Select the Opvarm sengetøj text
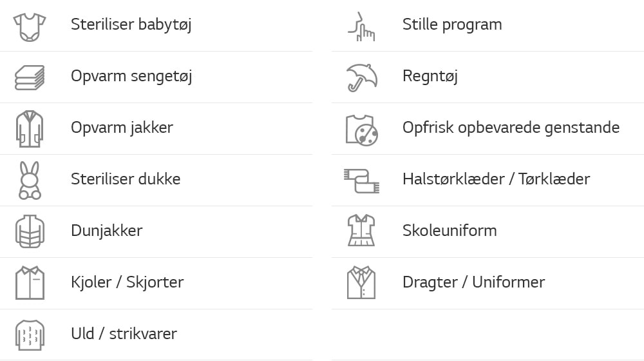644x361 pixels. [x=131, y=77]
